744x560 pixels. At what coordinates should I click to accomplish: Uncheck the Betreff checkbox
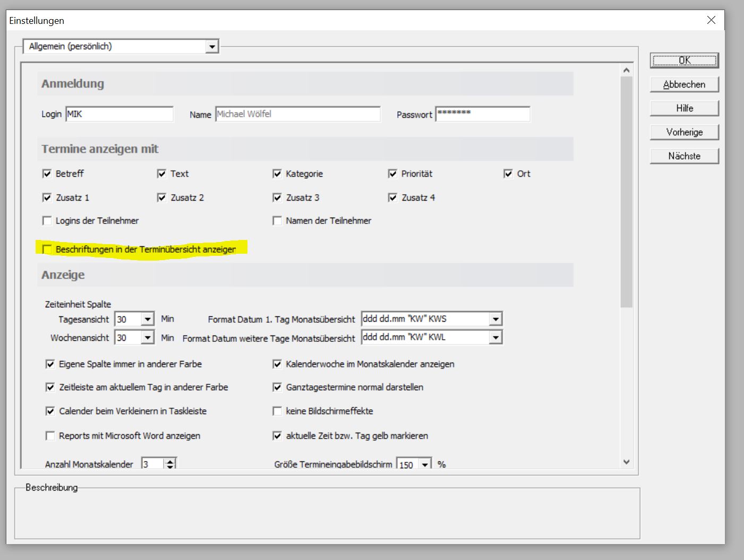coord(47,174)
